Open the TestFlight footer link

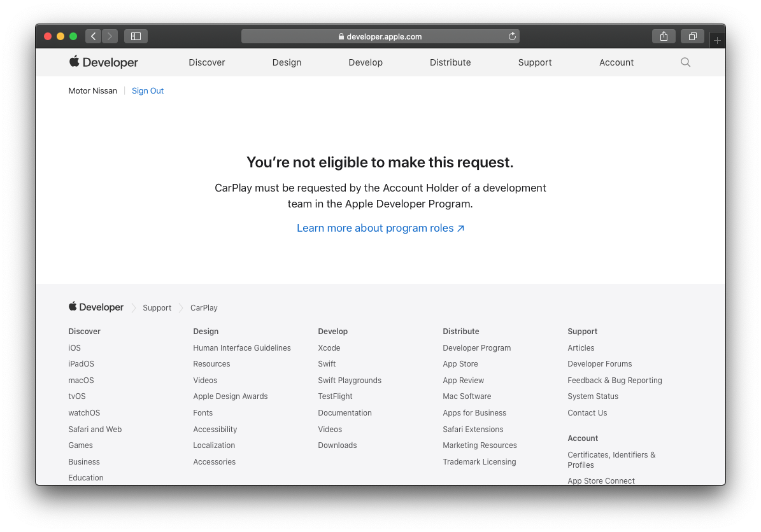click(335, 396)
